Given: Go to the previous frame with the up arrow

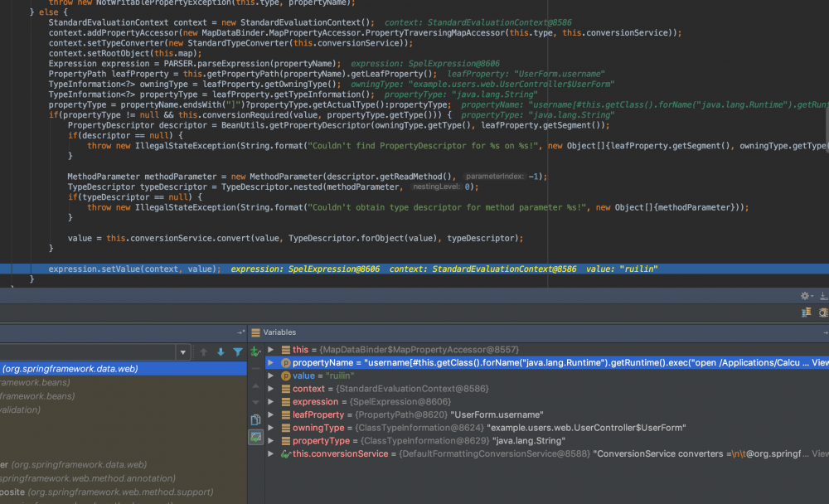Looking at the screenshot, I should (x=204, y=352).
